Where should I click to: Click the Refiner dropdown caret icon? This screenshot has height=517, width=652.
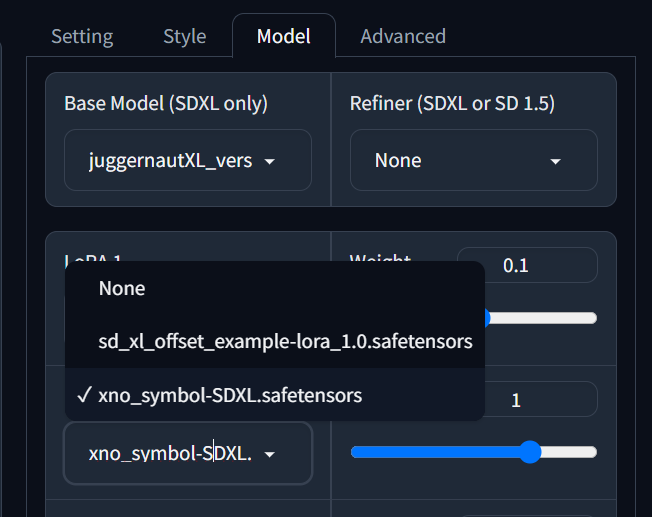(x=556, y=161)
